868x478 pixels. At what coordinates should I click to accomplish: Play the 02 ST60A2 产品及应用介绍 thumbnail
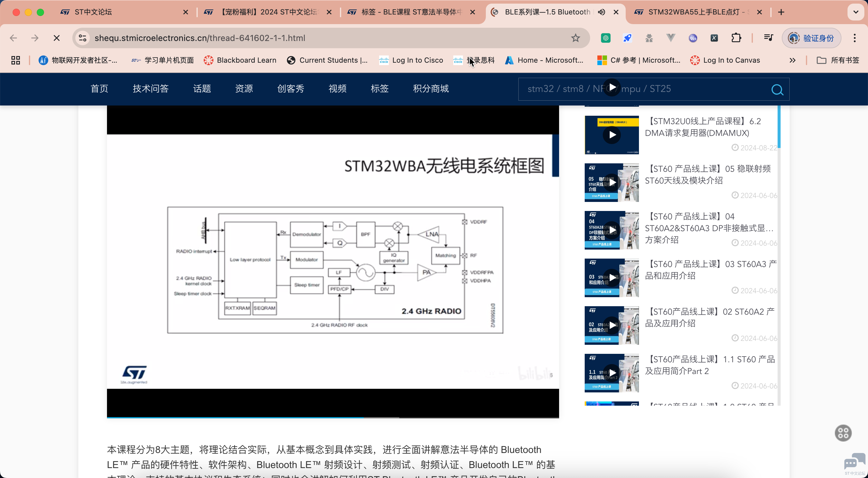click(612, 325)
